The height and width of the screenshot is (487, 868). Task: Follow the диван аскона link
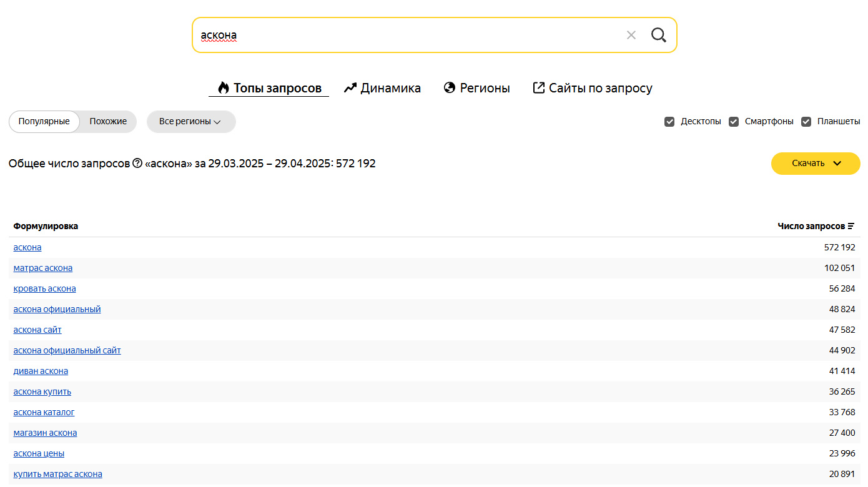41,371
